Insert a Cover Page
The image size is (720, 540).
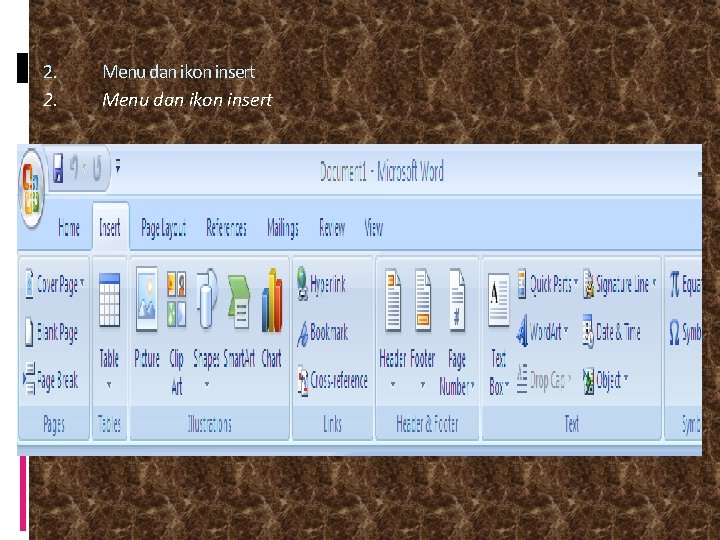point(54,284)
